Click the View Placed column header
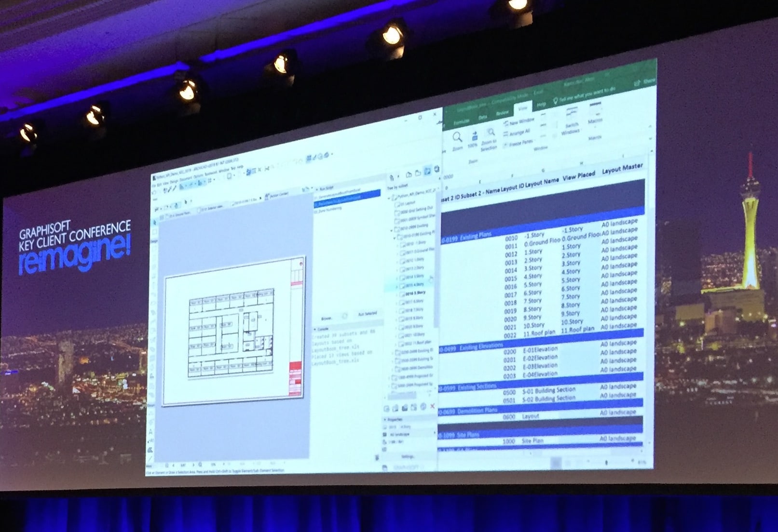The width and height of the screenshot is (778, 532). (x=579, y=175)
